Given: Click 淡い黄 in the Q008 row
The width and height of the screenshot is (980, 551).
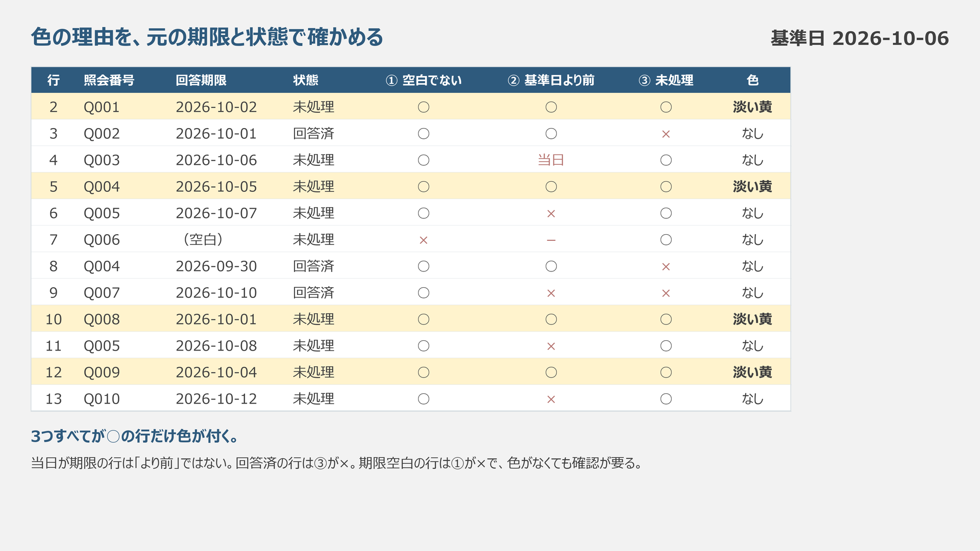Looking at the screenshot, I should [752, 319].
